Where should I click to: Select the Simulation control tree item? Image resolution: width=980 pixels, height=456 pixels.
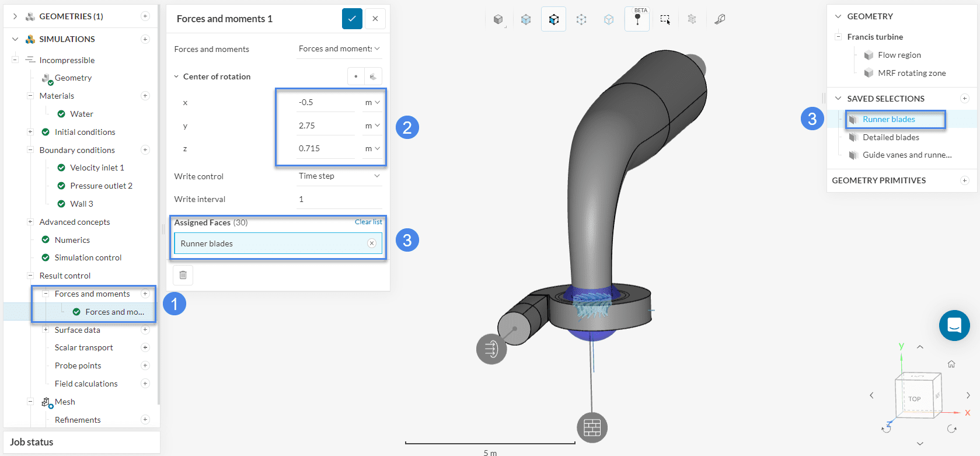88,257
